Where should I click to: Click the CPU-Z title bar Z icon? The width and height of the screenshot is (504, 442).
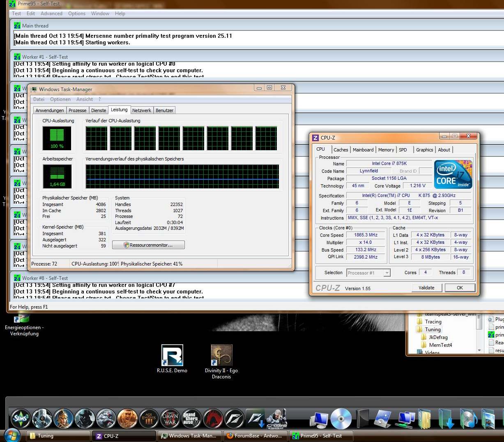pos(315,137)
